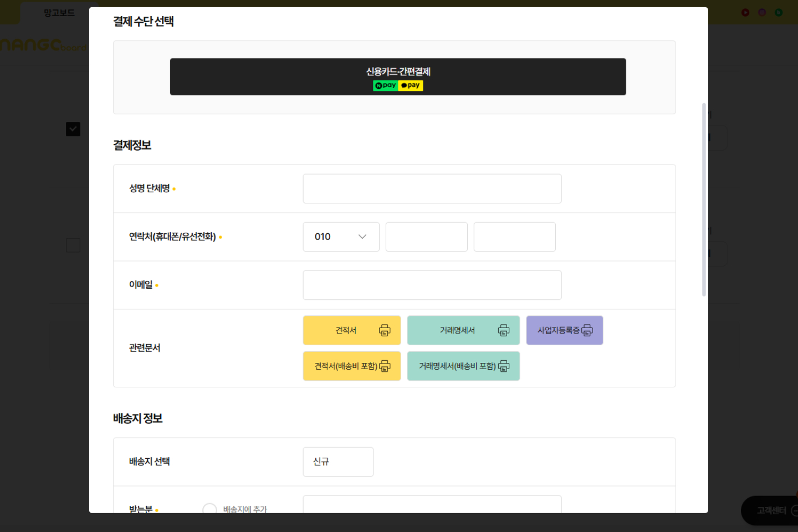Open the green Naver blog icon

click(779, 12)
